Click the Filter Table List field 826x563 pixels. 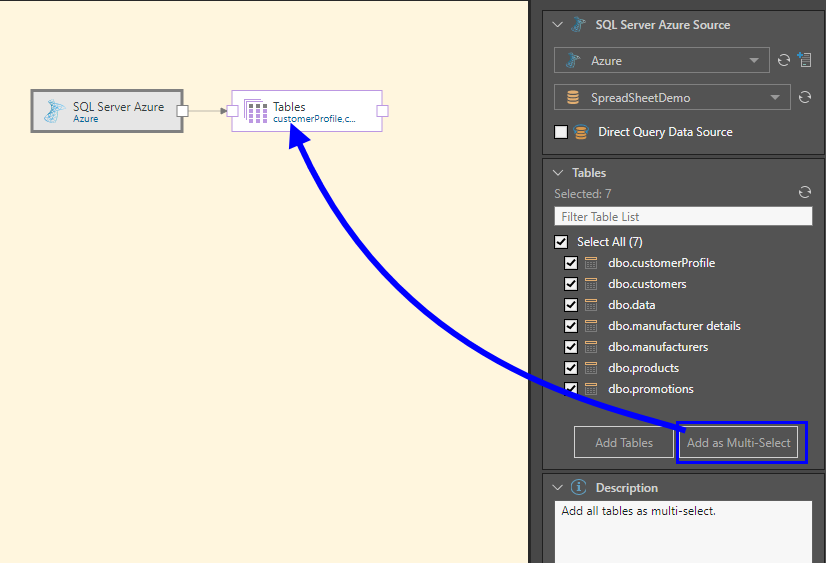[x=683, y=217]
